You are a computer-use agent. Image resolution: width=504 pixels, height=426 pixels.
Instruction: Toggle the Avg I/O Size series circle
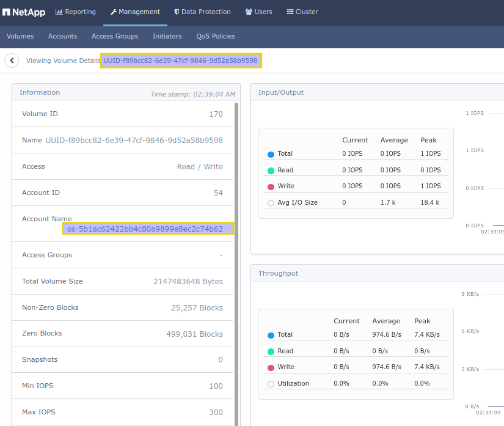271,203
